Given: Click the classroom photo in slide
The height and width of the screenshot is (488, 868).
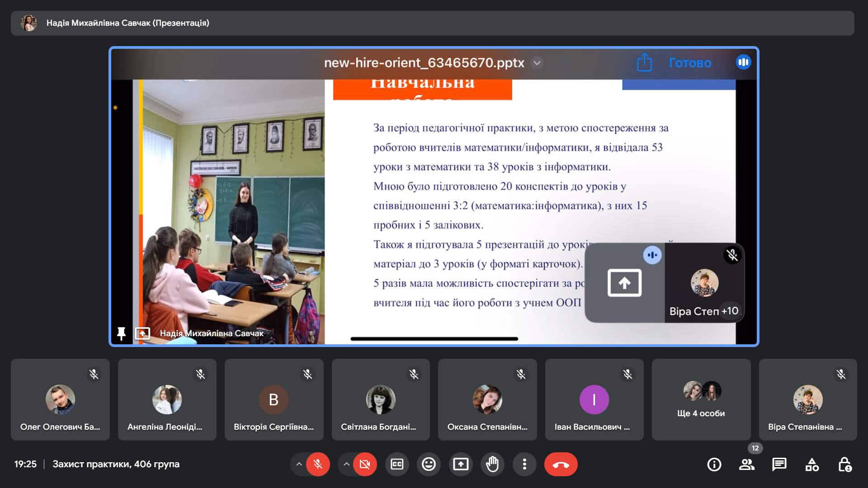Looking at the screenshot, I should (x=233, y=212).
